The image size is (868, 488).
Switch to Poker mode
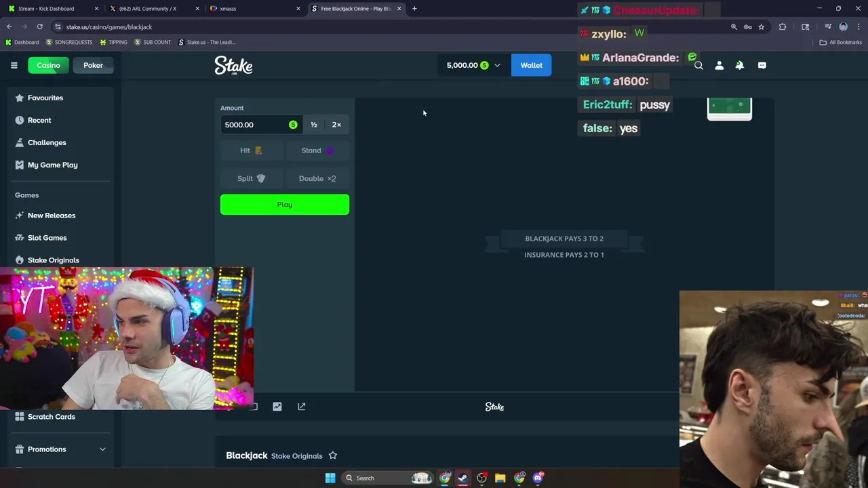(x=93, y=65)
